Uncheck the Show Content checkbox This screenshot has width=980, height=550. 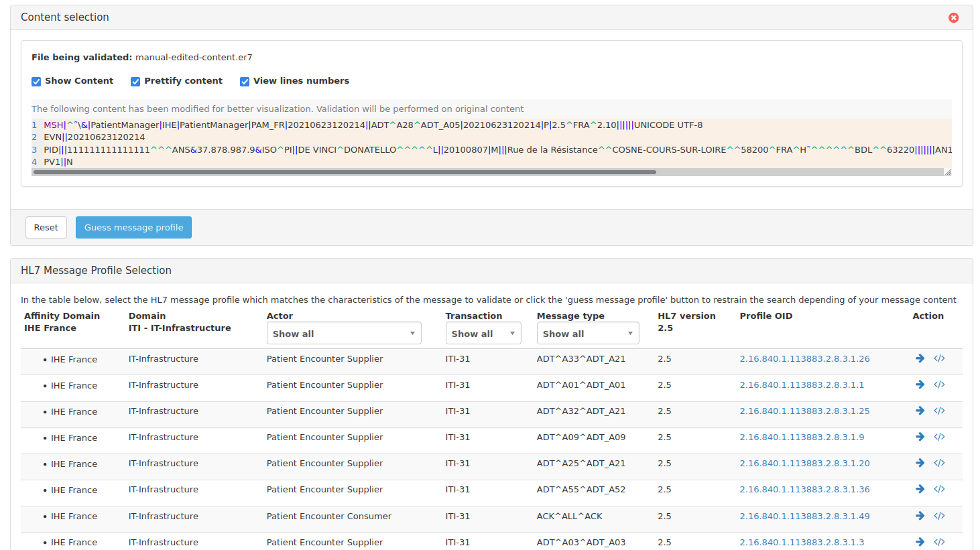(x=36, y=82)
